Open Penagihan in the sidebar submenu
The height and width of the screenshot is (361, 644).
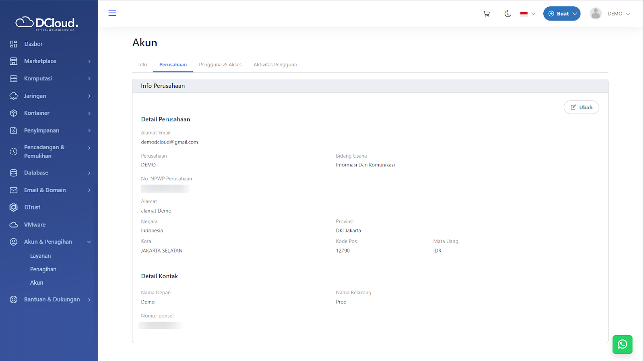point(43,269)
